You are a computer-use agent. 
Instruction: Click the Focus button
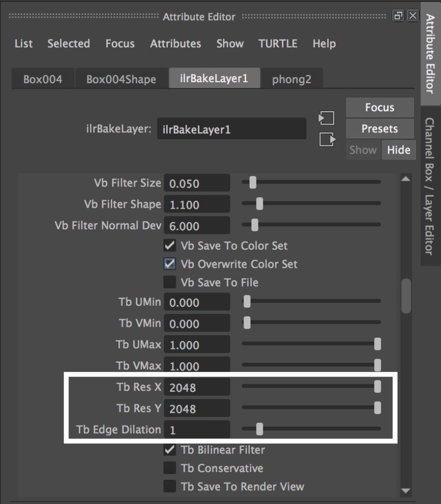(379, 107)
